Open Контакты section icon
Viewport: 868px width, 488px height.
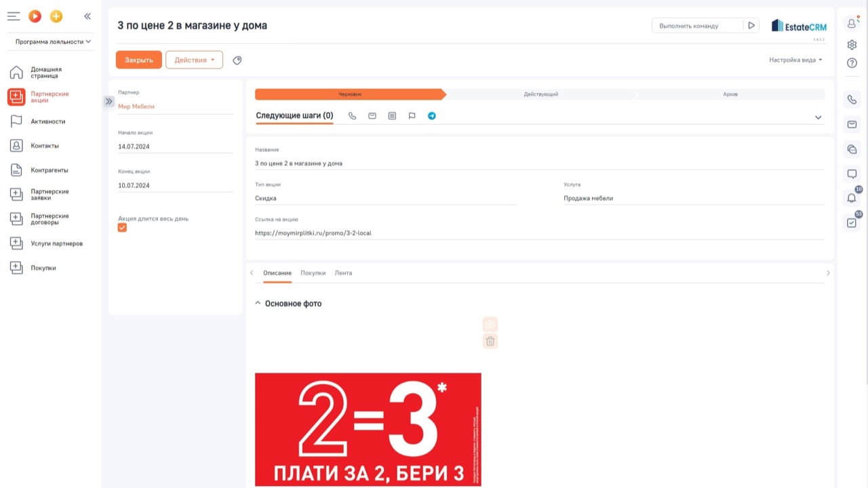[x=16, y=146]
